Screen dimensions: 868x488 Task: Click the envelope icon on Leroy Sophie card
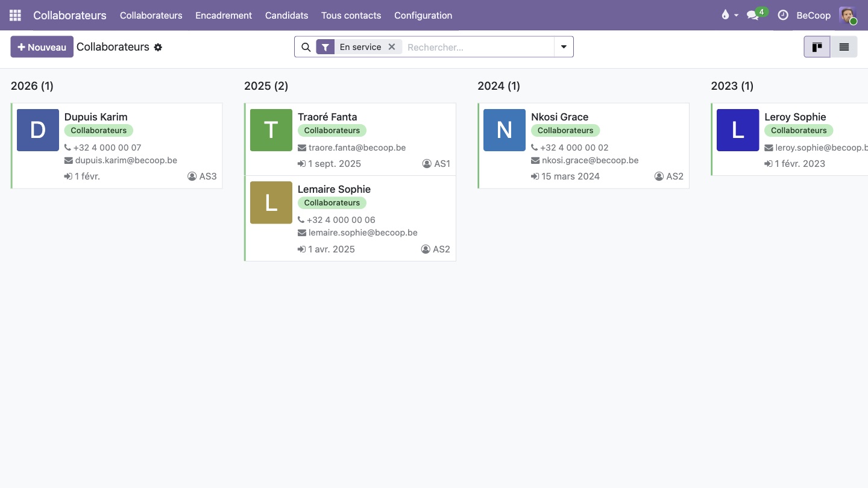coord(769,148)
